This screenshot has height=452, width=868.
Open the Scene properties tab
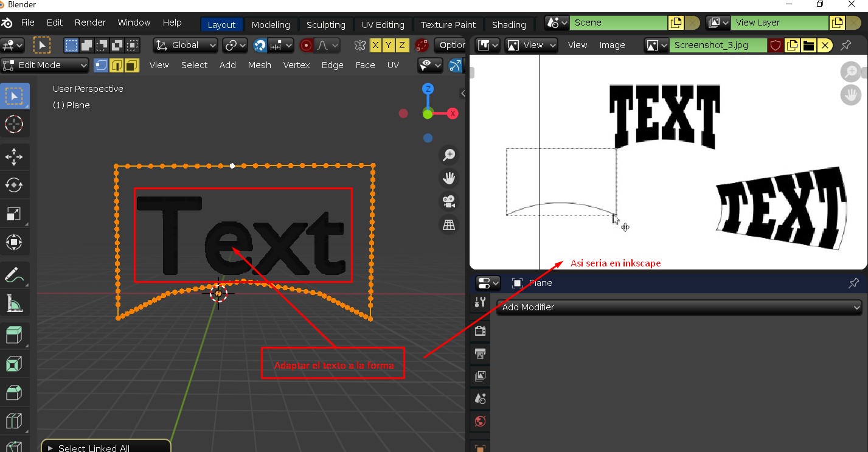480,399
